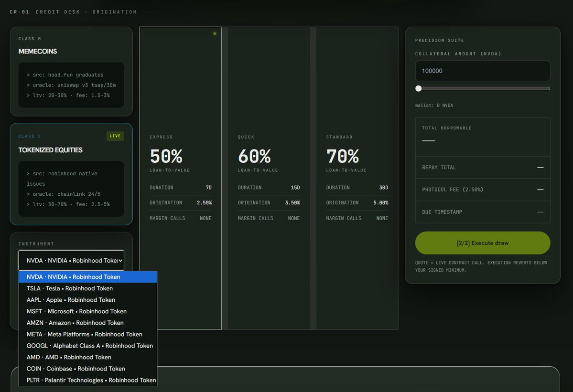
Task: Click Express origination value 2.50%
Action: tap(204, 202)
